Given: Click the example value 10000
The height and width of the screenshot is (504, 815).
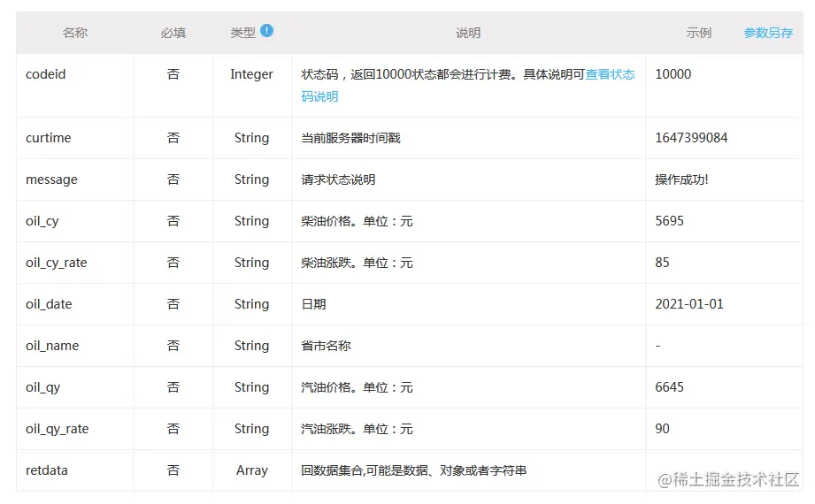Looking at the screenshot, I should (x=673, y=74).
